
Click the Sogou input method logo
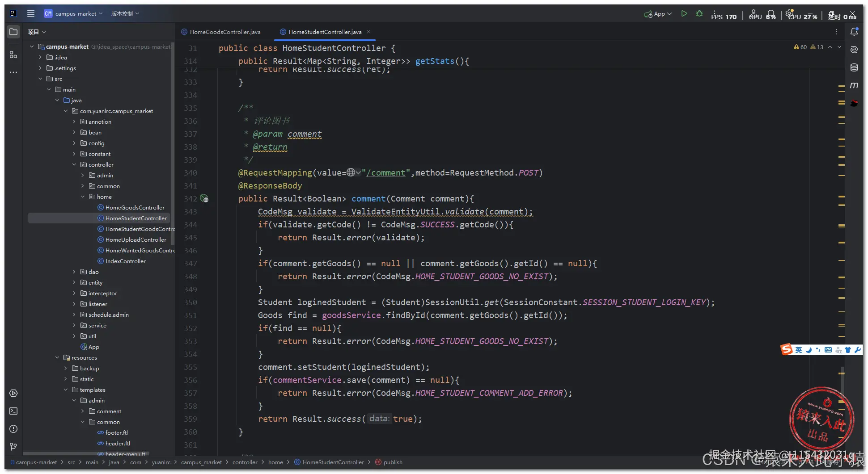click(x=787, y=349)
